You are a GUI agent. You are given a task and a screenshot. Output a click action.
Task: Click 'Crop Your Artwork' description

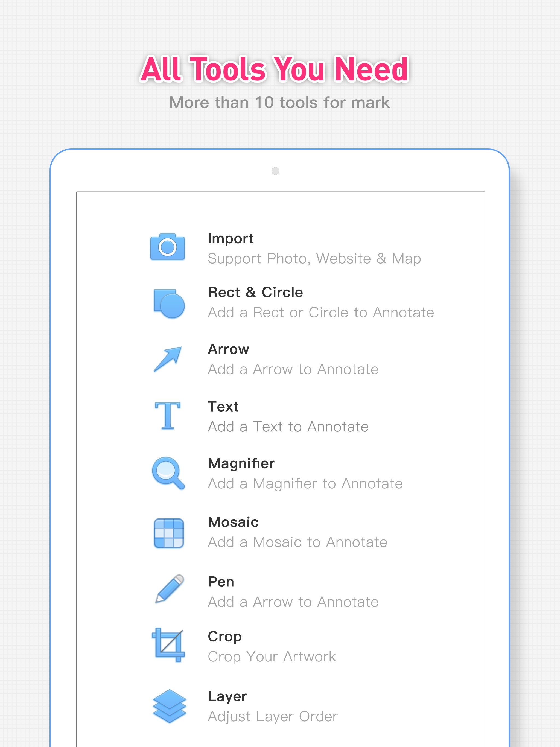tap(272, 657)
